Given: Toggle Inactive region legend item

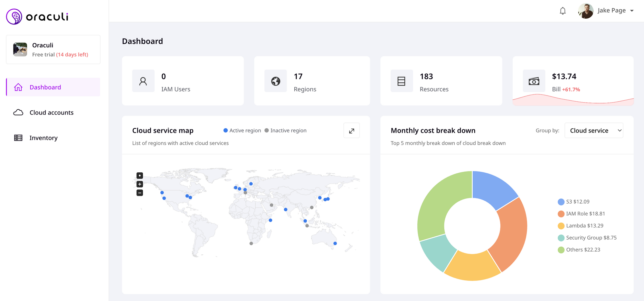Looking at the screenshot, I should coord(285,131).
